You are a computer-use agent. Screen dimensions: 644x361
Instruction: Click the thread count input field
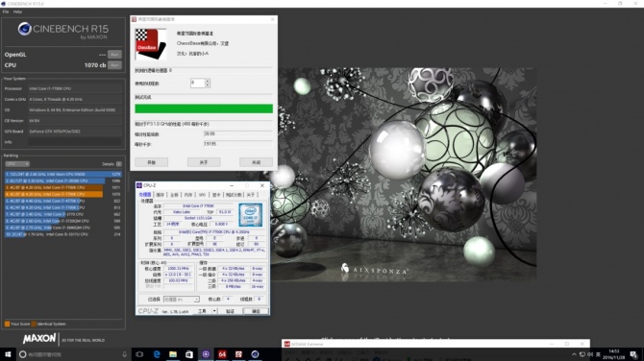198,83
